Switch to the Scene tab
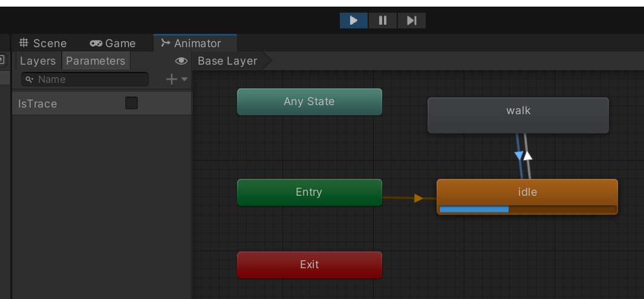 pyautogui.click(x=43, y=43)
